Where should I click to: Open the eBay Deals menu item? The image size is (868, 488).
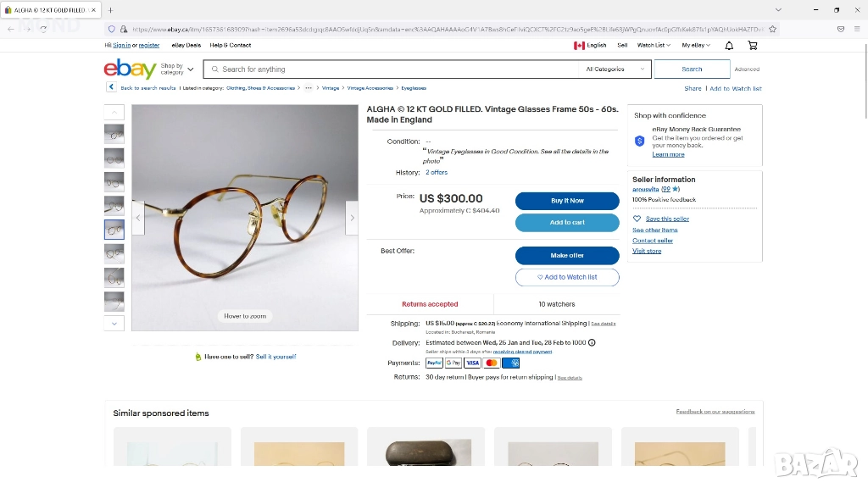(186, 45)
